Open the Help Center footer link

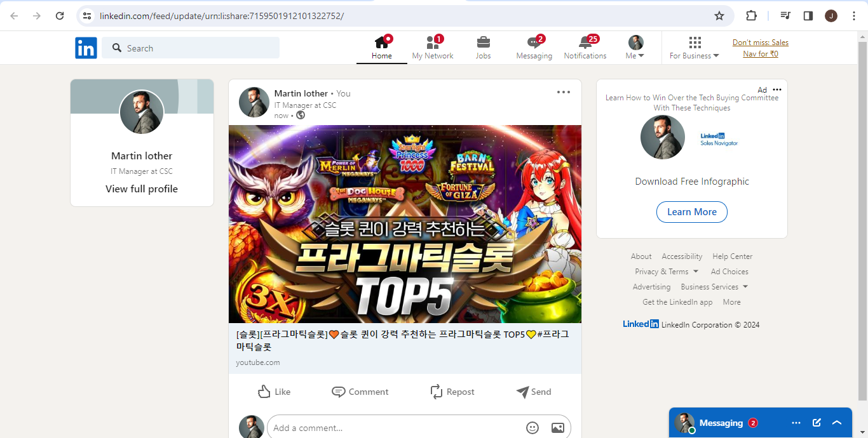pos(732,256)
